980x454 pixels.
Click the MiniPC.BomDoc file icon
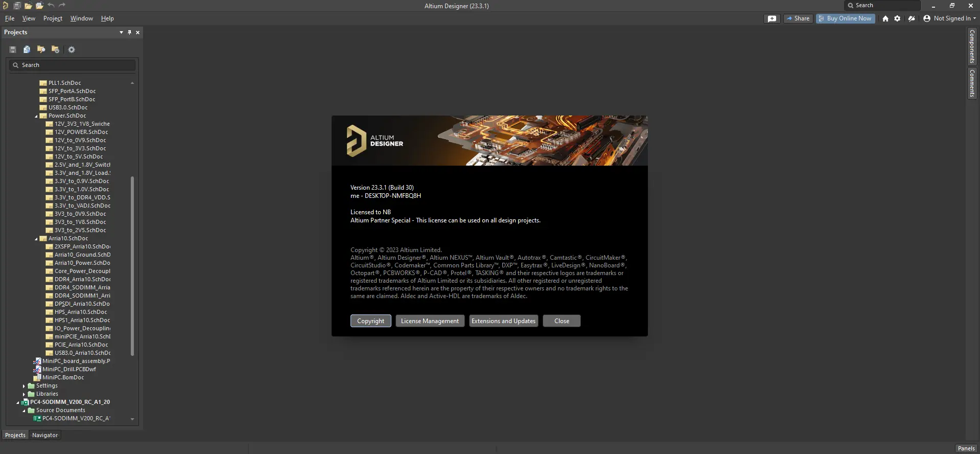[x=37, y=377]
